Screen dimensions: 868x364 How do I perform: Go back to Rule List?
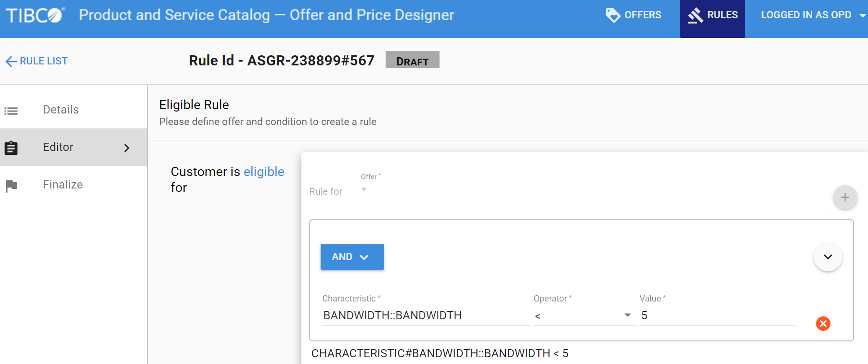(43, 61)
